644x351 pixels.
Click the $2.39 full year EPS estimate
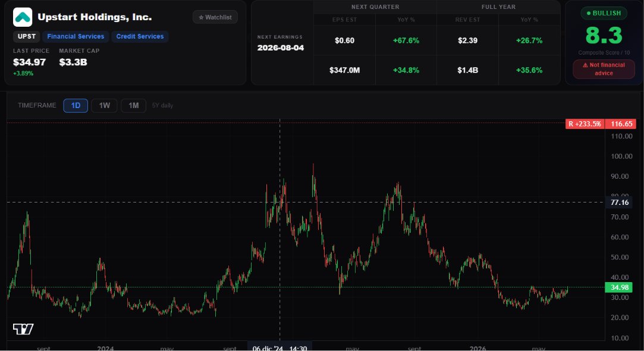(x=468, y=40)
